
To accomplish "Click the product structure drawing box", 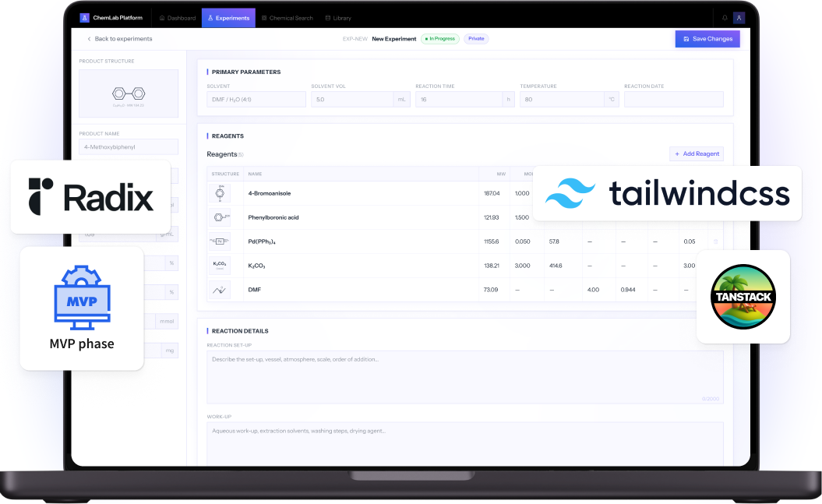I will coord(129,93).
